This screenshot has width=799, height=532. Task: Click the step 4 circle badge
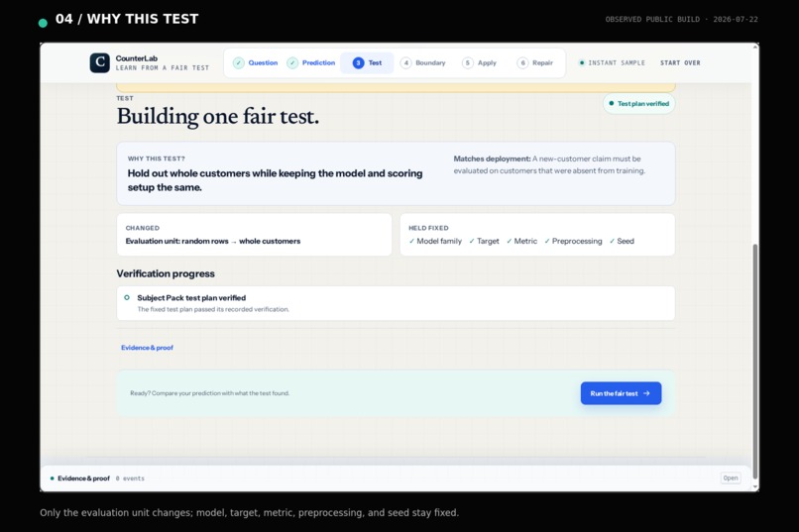point(405,62)
